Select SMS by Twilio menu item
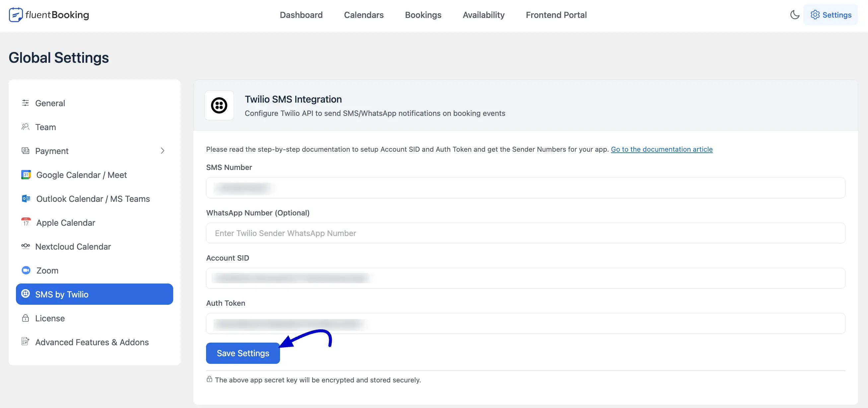868x408 pixels. (94, 294)
